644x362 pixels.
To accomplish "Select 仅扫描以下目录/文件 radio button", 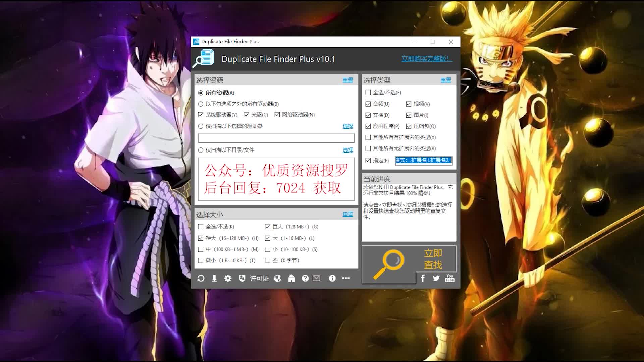I will [201, 150].
